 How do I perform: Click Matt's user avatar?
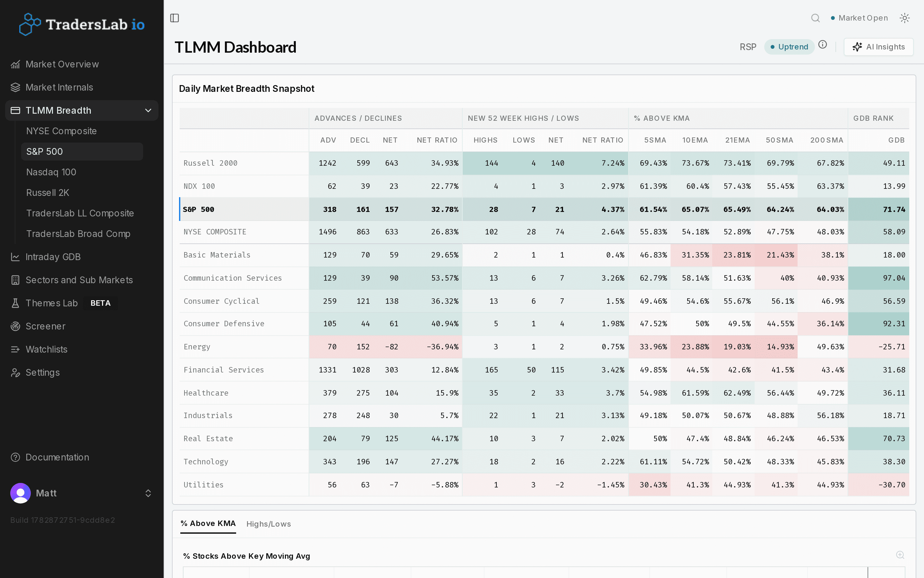pyautogui.click(x=21, y=493)
